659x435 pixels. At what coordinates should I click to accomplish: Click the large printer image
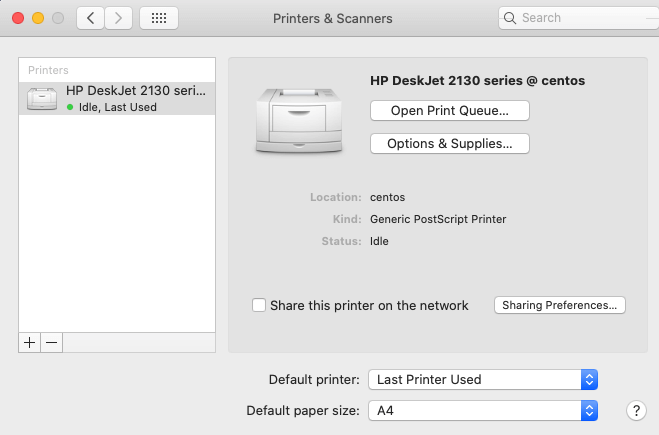297,119
